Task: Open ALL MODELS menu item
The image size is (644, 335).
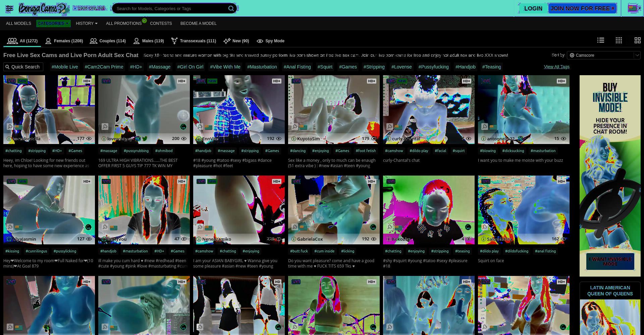Action: [18, 23]
